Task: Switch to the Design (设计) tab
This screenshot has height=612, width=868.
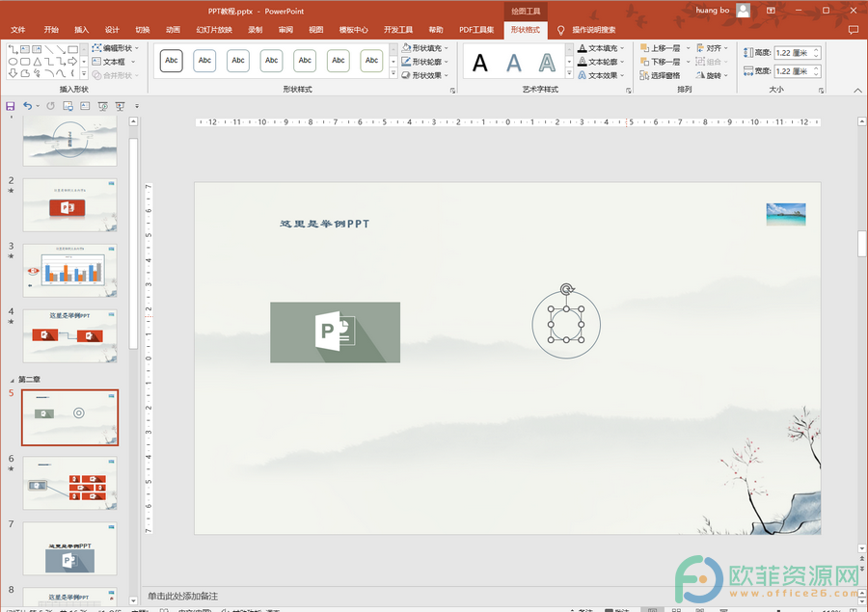Action: [x=112, y=29]
